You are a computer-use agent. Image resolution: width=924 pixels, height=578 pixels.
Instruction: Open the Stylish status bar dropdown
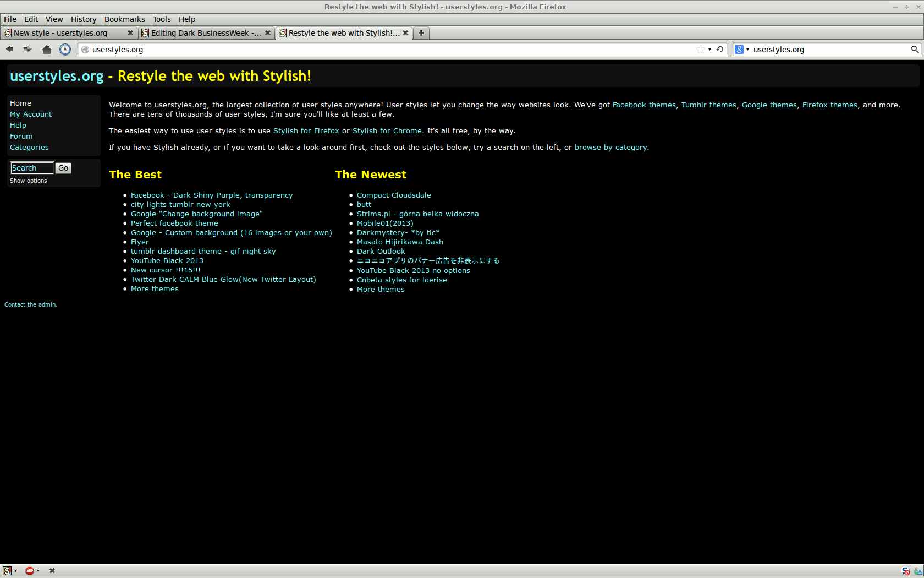[x=15, y=571]
